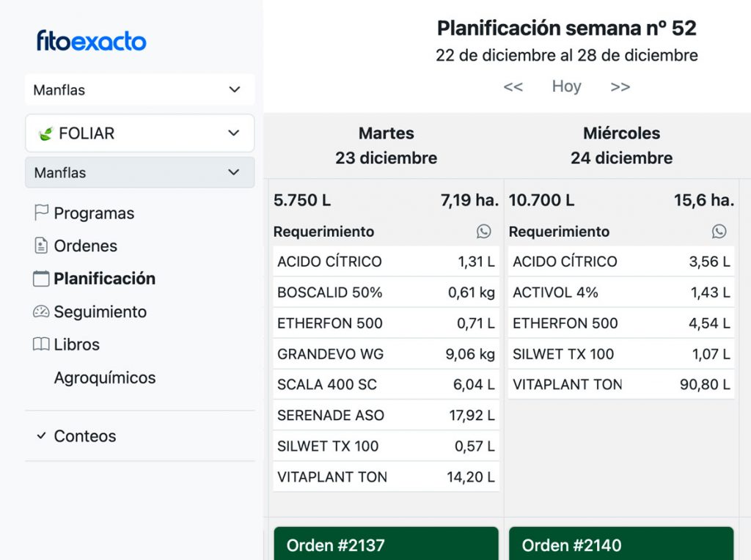Click the flag icon next to Programas
Image resolution: width=751 pixels, height=560 pixels.
(x=41, y=213)
